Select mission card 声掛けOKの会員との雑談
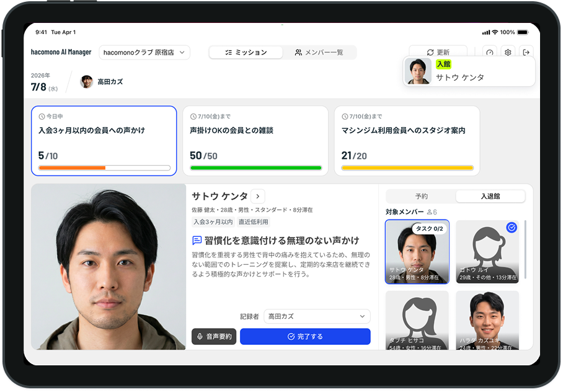The image size is (563, 392). pyautogui.click(x=255, y=141)
